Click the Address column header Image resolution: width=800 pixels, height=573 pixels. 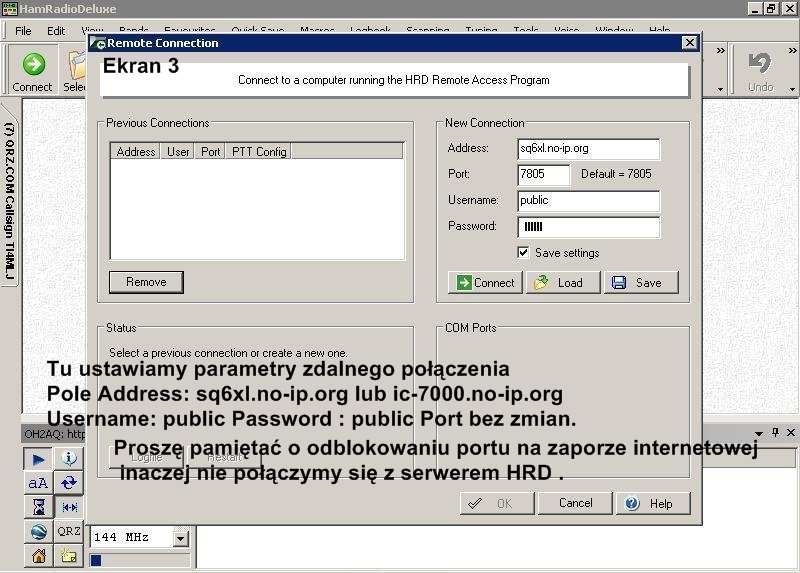(135, 152)
